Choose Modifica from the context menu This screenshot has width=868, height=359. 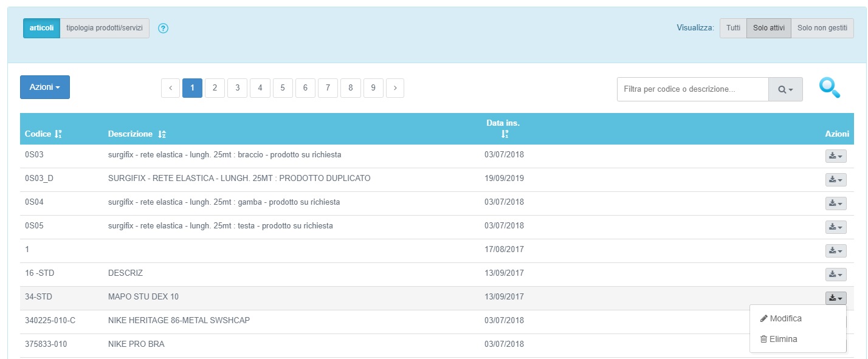785,319
